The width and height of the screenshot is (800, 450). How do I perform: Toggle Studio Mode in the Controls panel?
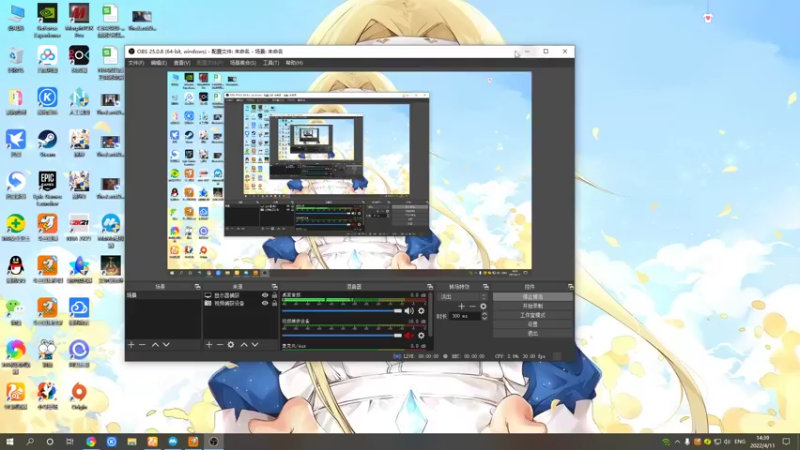click(533, 315)
